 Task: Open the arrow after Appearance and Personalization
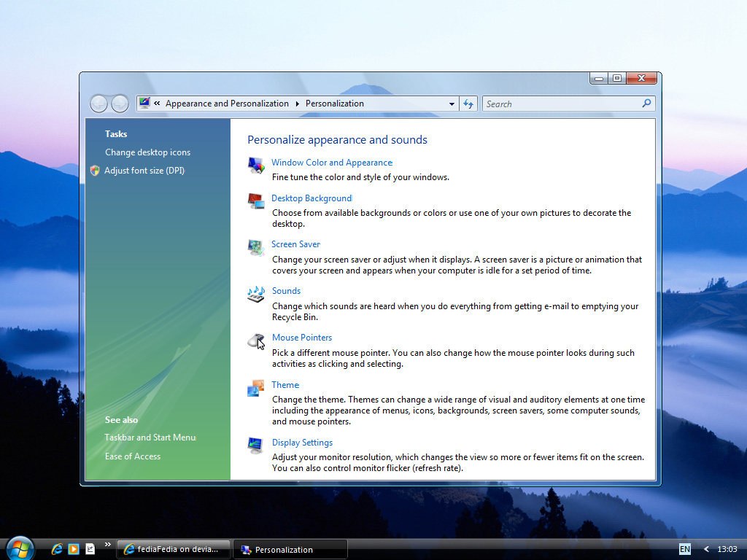(298, 104)
